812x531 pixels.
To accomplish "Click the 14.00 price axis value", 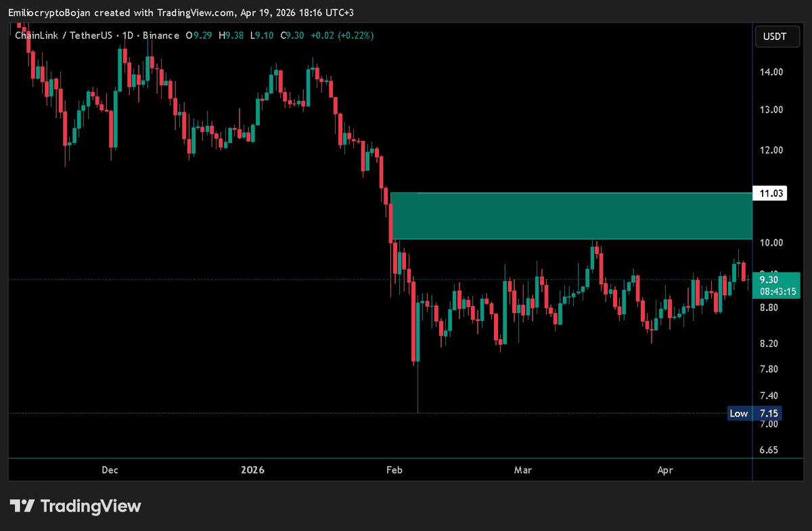I will (x=771, y=72).
